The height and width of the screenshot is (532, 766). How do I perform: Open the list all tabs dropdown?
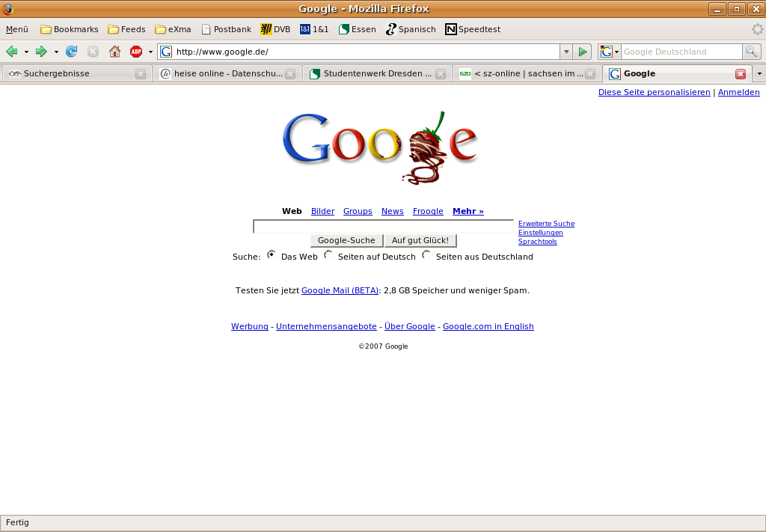[759, 74]
